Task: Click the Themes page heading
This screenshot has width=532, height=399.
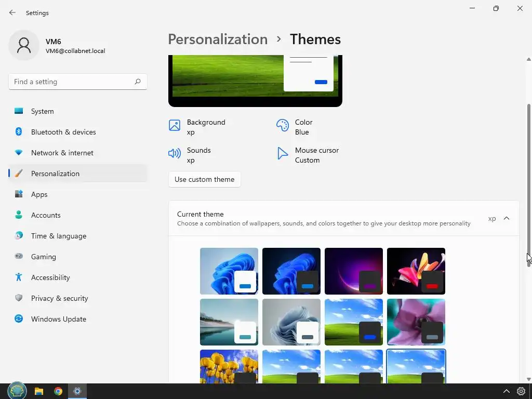Action: 315,39
